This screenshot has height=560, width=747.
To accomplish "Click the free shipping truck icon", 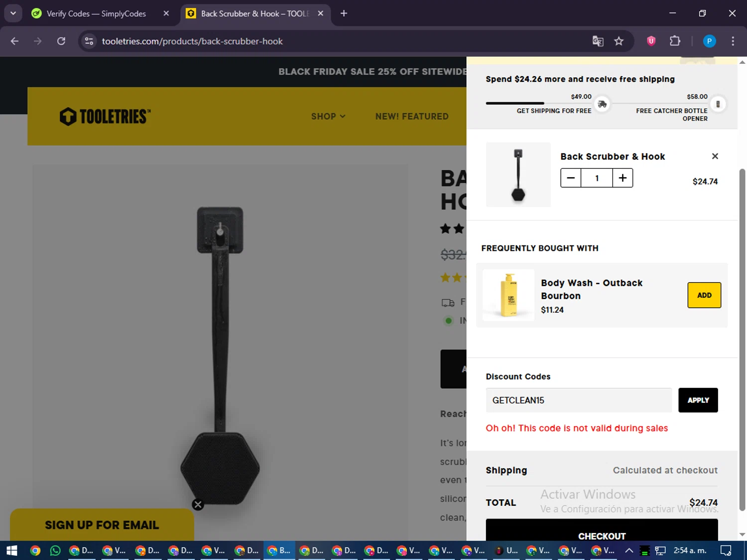I will click(602, 104).
